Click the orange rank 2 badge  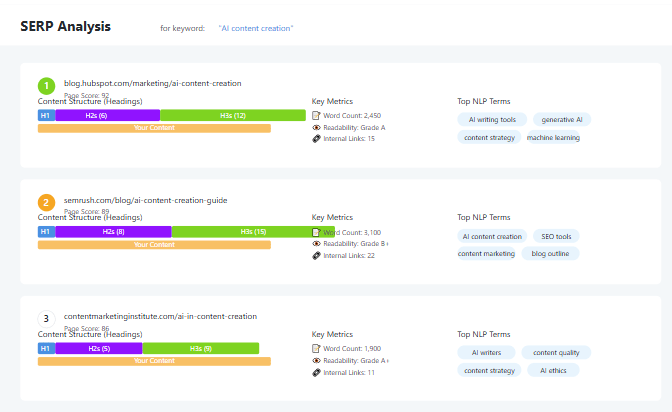[x=46, y=202]
